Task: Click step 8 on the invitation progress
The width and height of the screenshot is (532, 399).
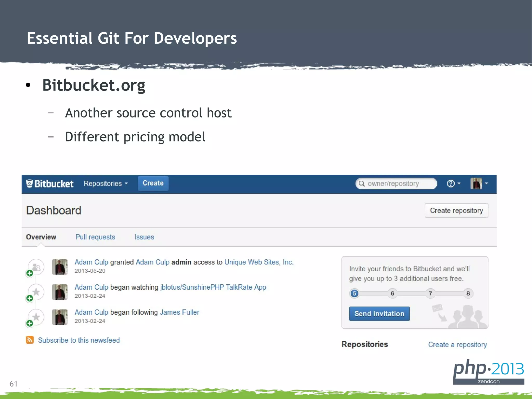Action: (468, 293)
